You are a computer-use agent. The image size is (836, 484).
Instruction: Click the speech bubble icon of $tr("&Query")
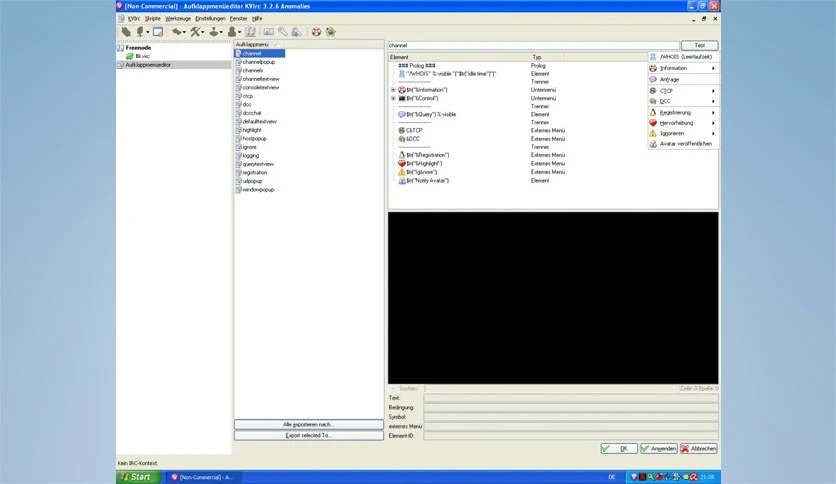tap(402, 115)
